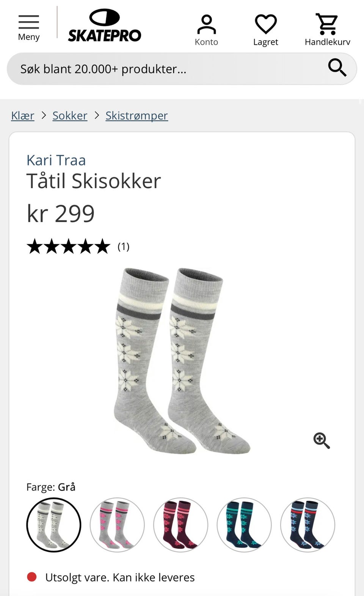
Task: Click the five-star rating display
Action: pyautogui.click(x=68, y=247)
